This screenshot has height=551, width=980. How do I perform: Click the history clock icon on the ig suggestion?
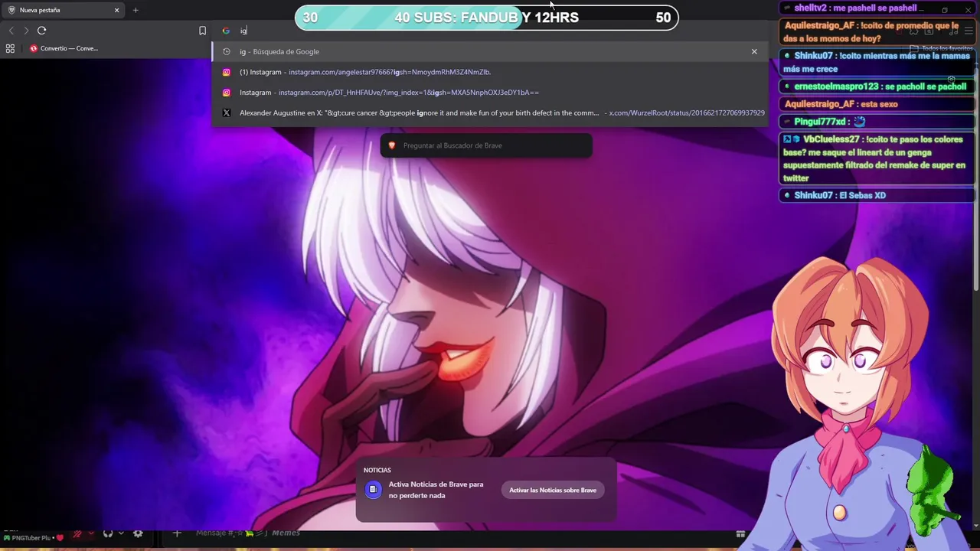click(226, 51)
